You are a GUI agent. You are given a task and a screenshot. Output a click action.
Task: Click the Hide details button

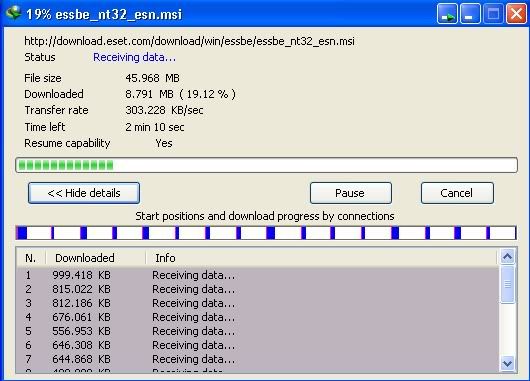click(x=84, y=193)
